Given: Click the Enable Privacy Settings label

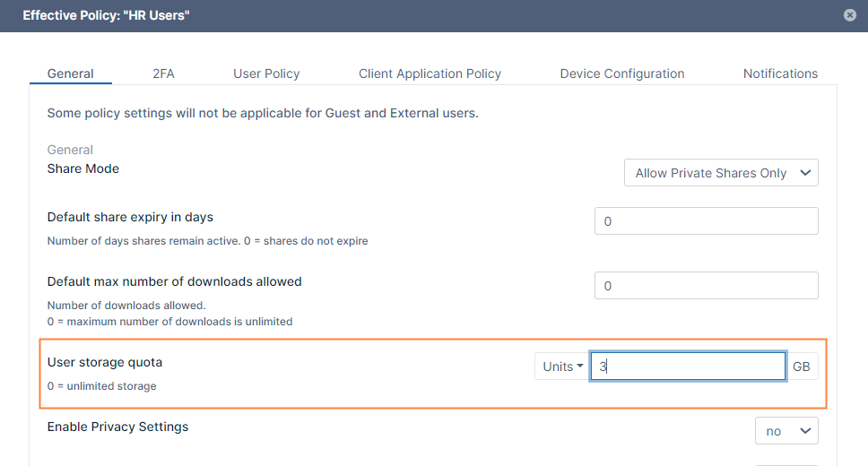Looking at the screenshot, I should coord(117,427).
